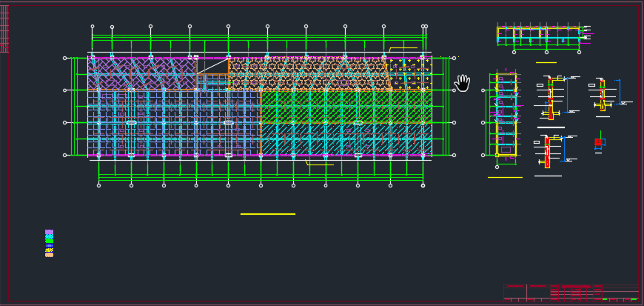This screenshot has height=306, width=644.
Task: Select the small red square node detail
Action: 599,142
